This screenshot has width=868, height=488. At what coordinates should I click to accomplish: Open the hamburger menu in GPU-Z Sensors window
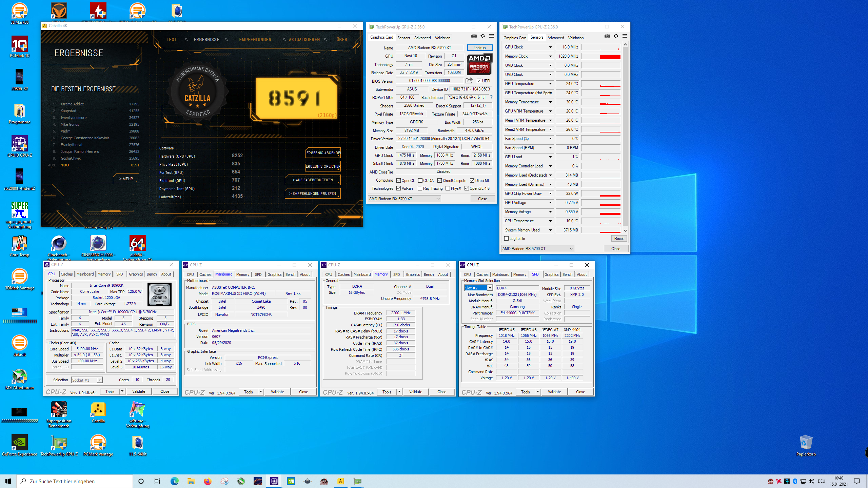[x=625, y=36]
